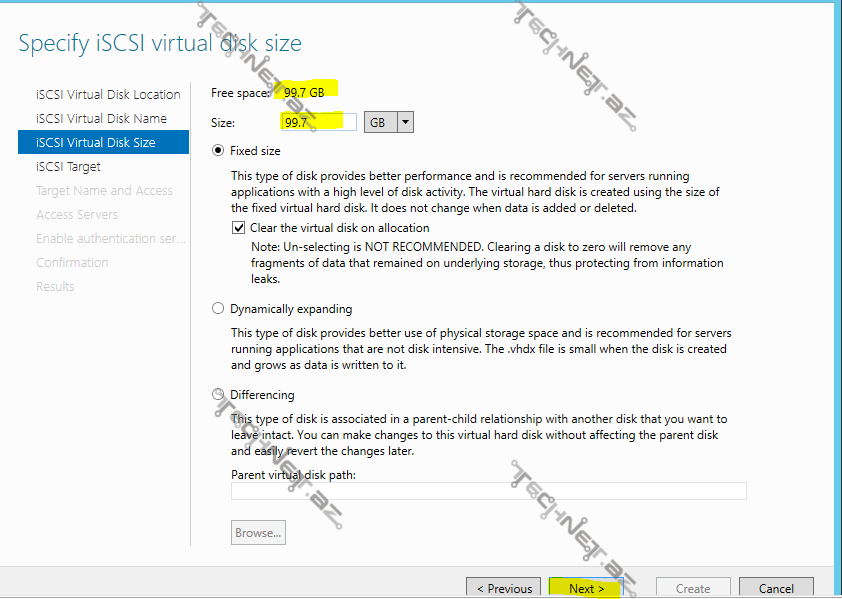Click the Target Name and Access step
This screenshot has width=842, height=599.
(104, 191)
